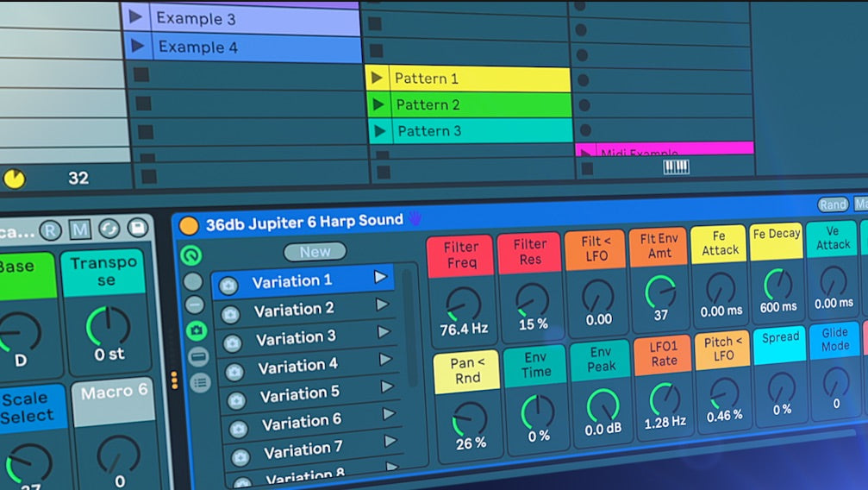868x490 pixels.
Task: Launch Variation 2 with its arrow
Action: point(381,305)
